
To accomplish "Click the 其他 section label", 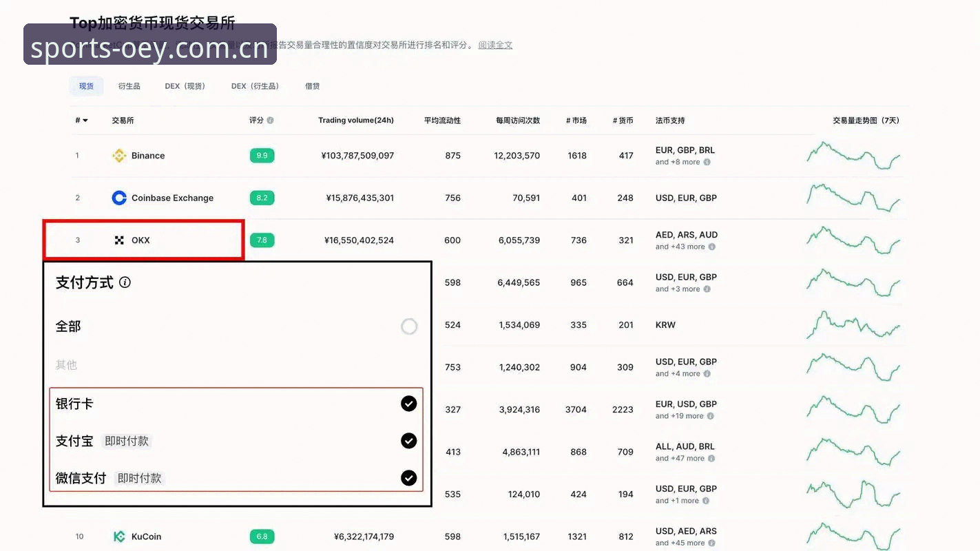I will pyautogui.click(x=66, y=365).
